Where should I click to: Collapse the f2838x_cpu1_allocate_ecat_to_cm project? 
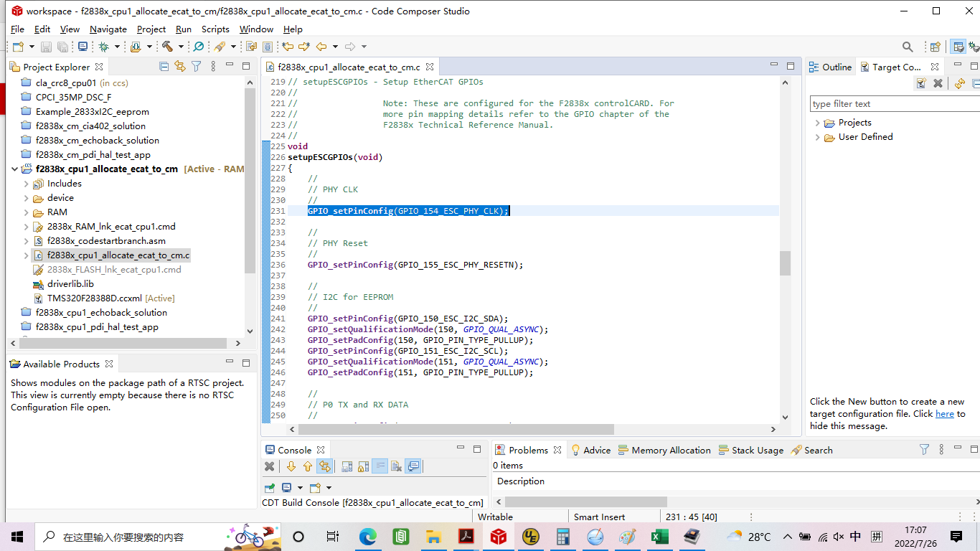[x=14, y=169]
